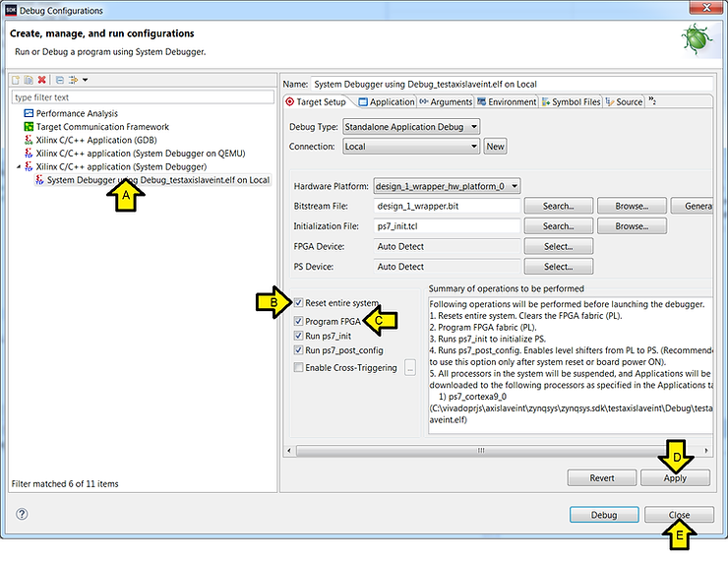The width and height of the screenshot is (728, 563).
Task: Click Browse for Bitstream File
Action: tap(632, 206)
